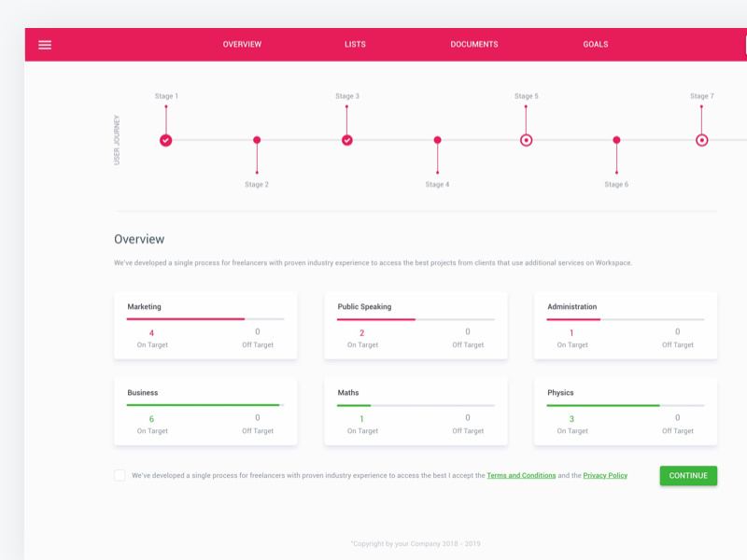
Task: Click the Business green progress bar
Action: tap(205, 405)
